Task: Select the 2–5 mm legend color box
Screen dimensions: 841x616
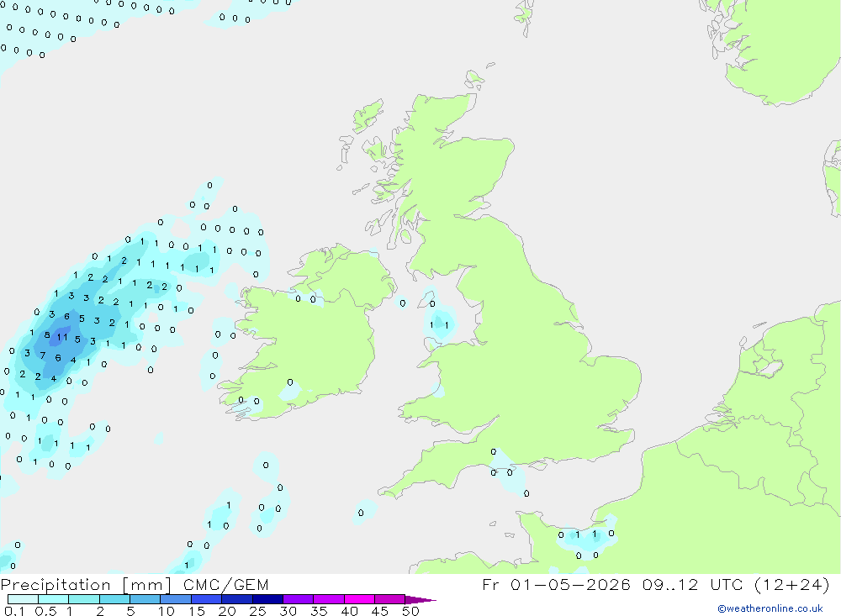Action: 114,599
